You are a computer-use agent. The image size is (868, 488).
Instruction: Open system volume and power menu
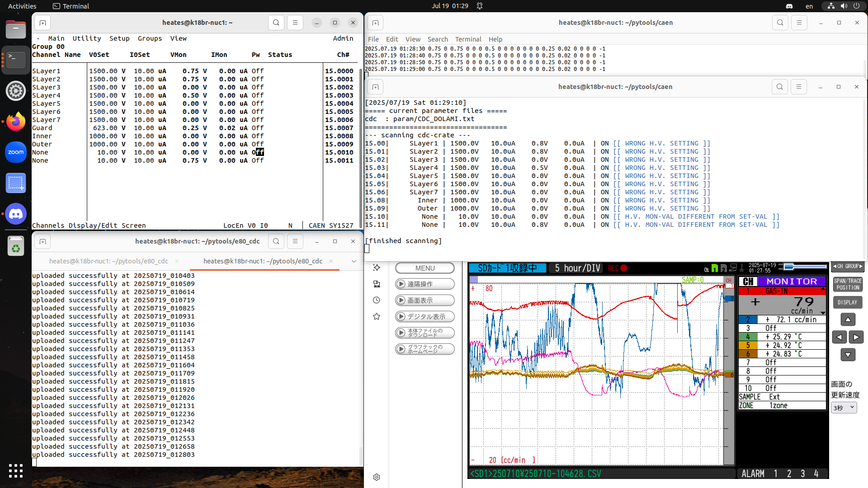coord(844,6)
